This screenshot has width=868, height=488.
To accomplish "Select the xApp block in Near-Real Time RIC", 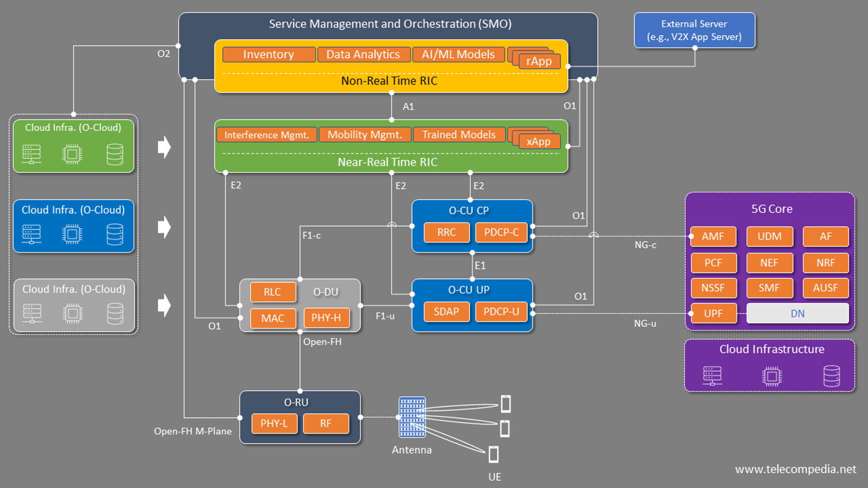I will [x=539, y=142].
